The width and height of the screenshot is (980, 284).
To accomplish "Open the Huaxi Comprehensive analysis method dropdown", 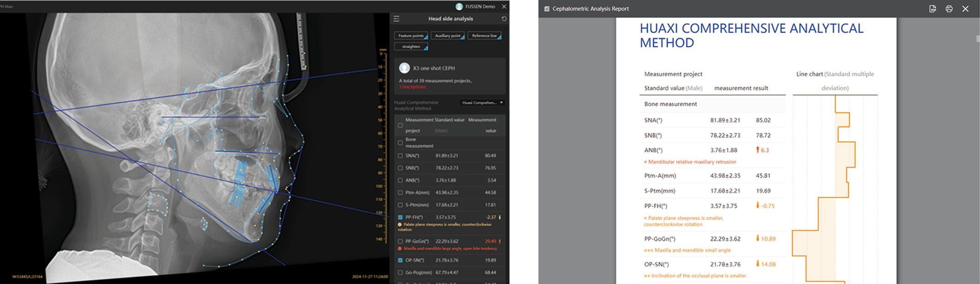I will pos(483,103).
